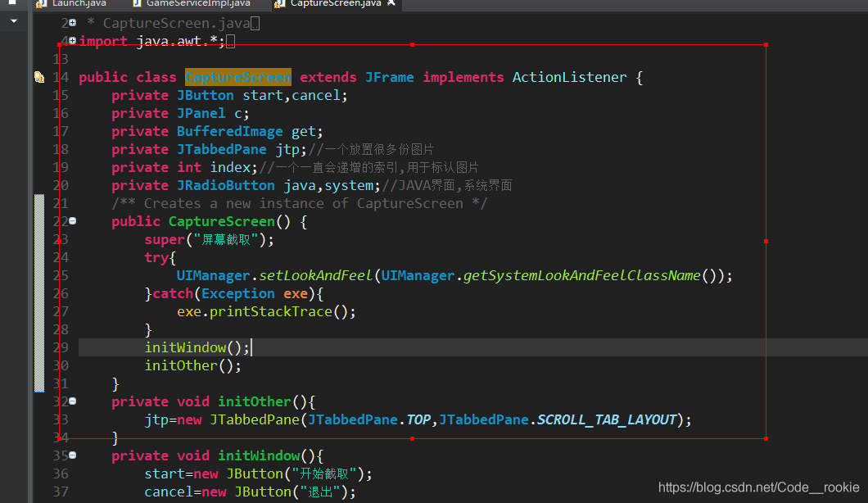Click the top-right red selection handle

pos(766,45)
